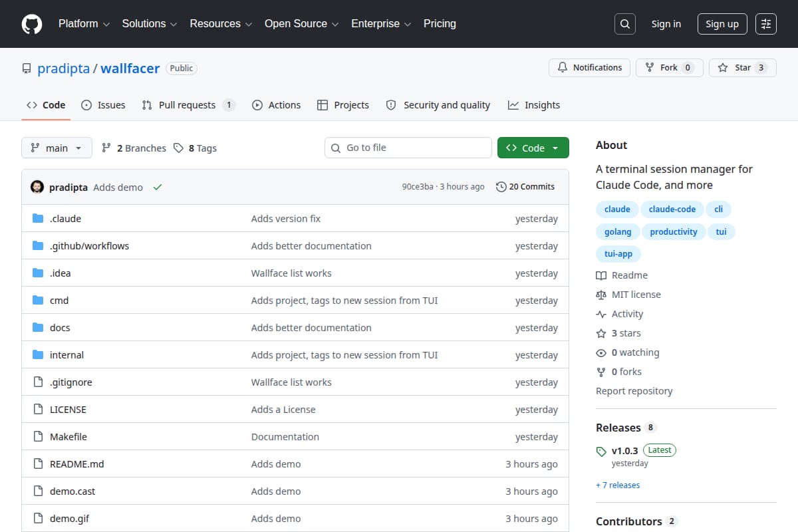The image size is (798, 532).
Task: Click the Sign up button
Action: coord(722,24)
